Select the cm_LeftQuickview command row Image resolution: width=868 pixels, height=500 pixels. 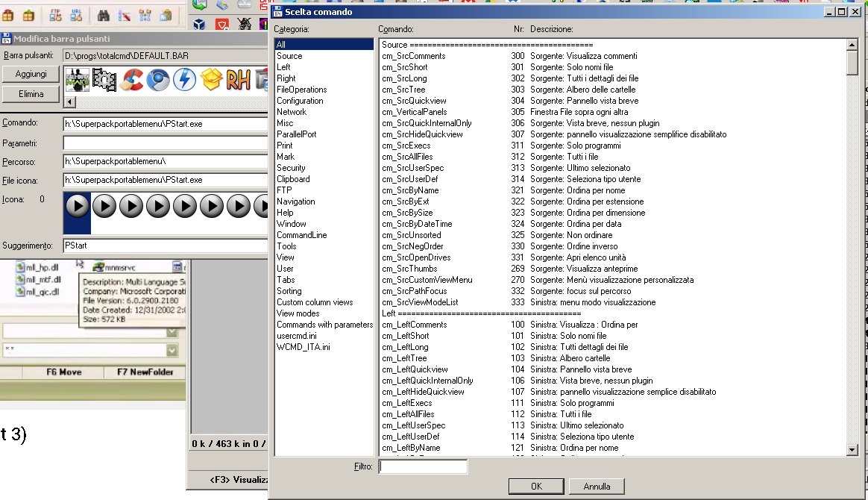pos(611,369)
